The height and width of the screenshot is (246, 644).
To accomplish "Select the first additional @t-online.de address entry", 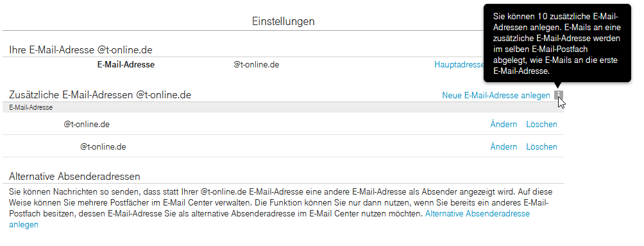I will pyautogui.click(x=87, y=124).
